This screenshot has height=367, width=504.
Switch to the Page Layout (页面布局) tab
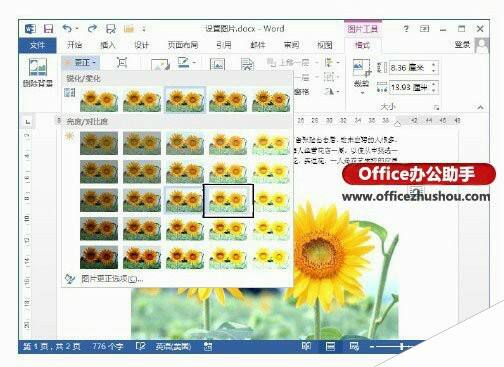[183, 45]
